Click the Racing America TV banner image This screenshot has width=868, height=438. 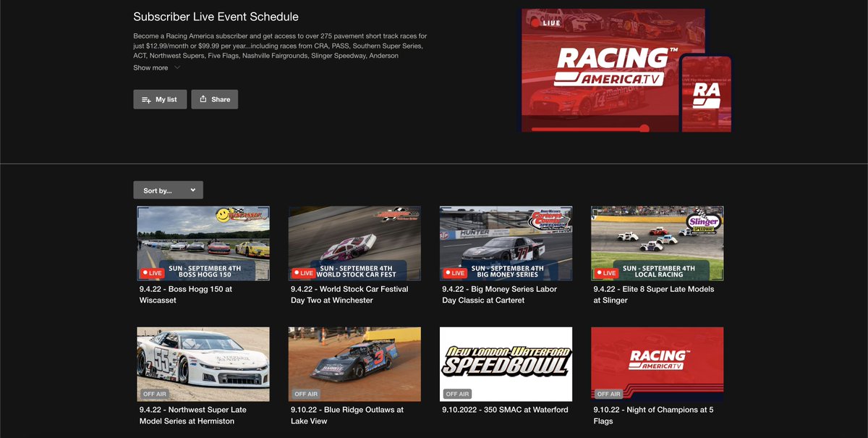(626, 70)
